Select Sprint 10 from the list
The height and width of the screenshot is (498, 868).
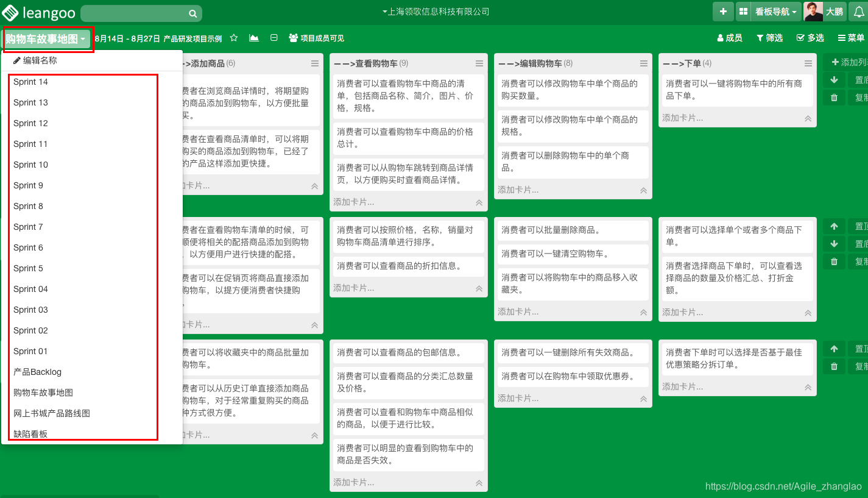click(30, 165)
